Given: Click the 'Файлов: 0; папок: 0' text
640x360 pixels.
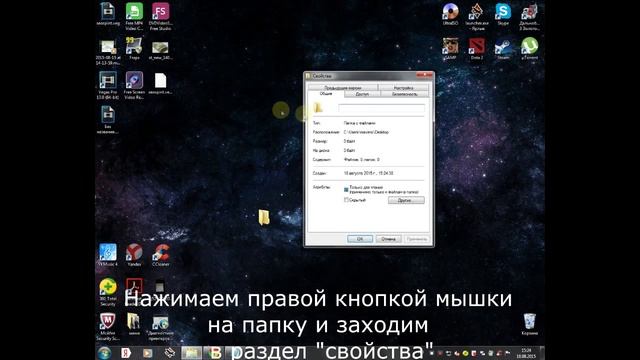Looking at the screenshot, I should [362, 160].
